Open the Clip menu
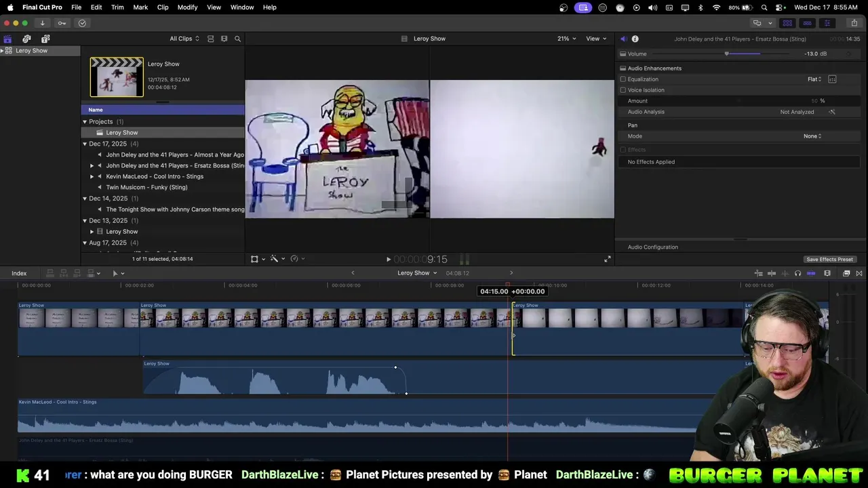Screen dimensions: 868x488 pos(163,7)
